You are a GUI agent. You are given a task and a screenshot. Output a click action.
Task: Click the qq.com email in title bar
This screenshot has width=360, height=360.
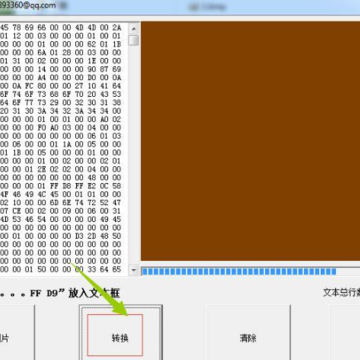[x=28, y=5]
